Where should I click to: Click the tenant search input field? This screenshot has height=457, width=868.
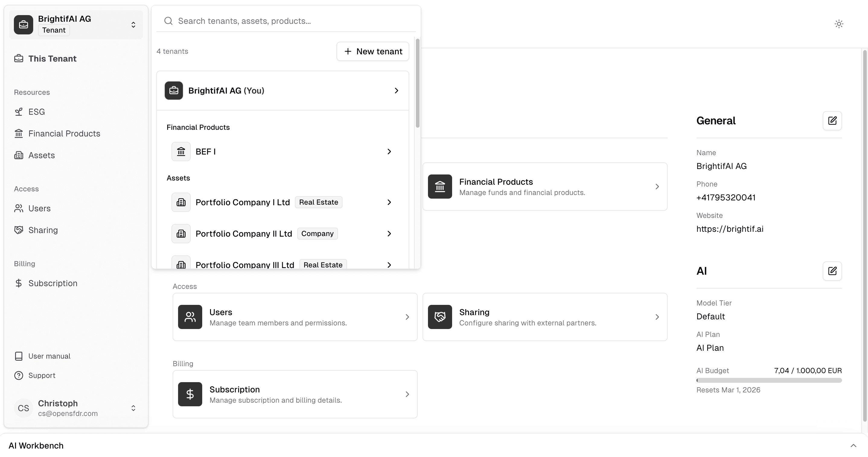coord(286,21)
